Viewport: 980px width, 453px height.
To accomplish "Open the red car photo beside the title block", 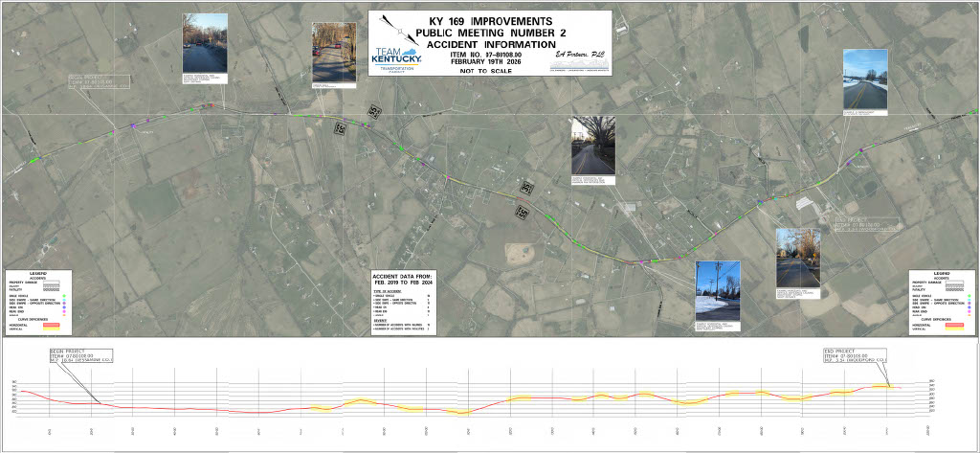I will pyautogui.click(x=332, y=53).
